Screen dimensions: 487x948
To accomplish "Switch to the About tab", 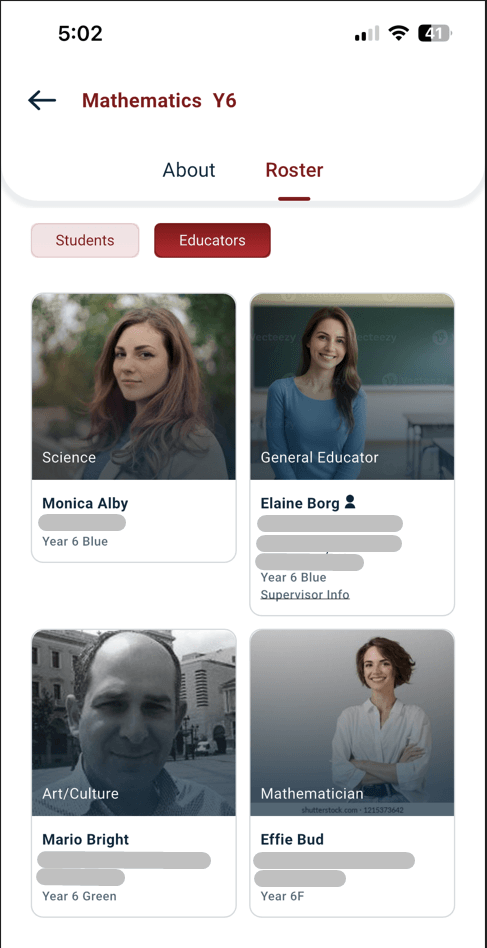I will click(189, 170).
